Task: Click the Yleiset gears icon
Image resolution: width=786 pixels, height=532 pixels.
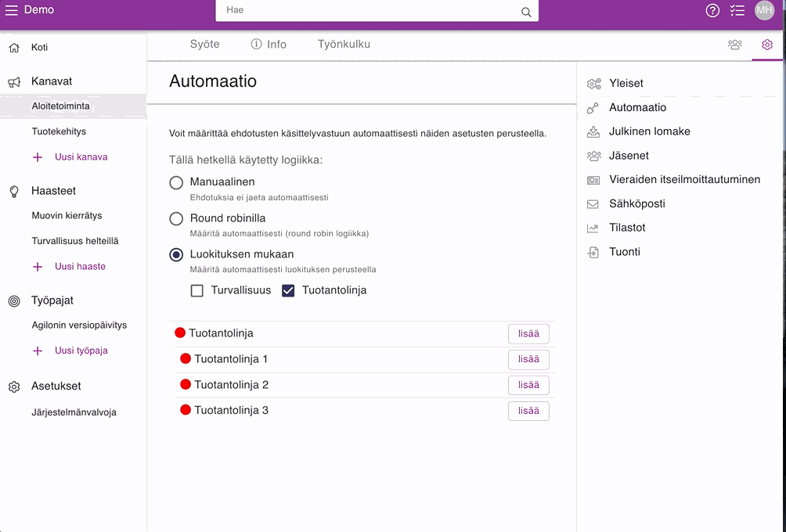Action: click(593, 84)
